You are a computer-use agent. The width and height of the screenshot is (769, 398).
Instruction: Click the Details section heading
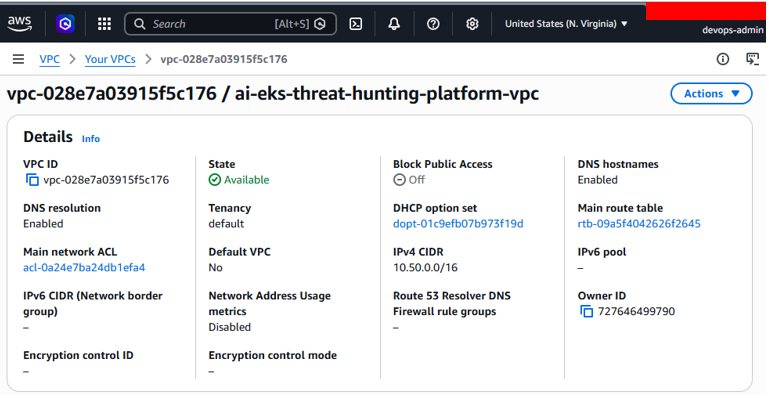(x=48, y=137)
